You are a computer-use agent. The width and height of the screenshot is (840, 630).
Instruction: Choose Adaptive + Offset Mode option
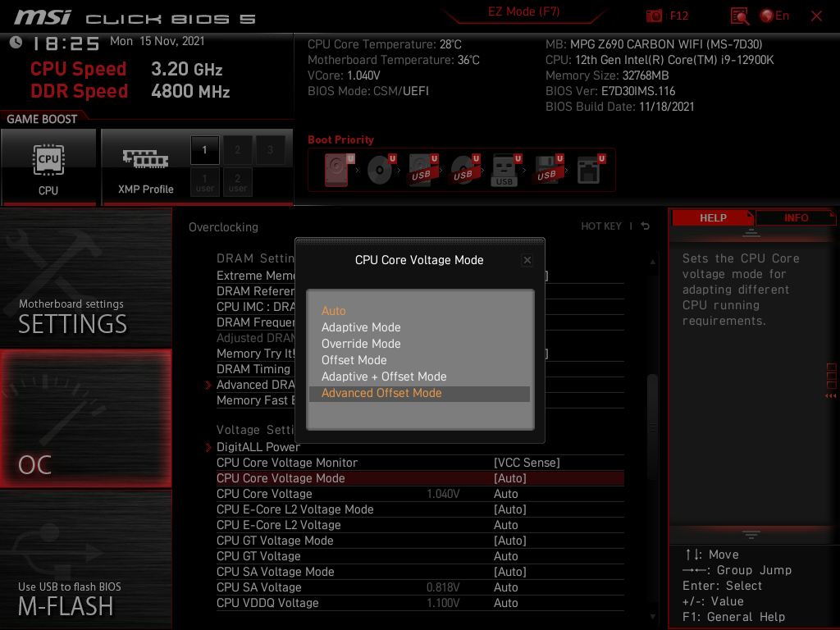419,377
